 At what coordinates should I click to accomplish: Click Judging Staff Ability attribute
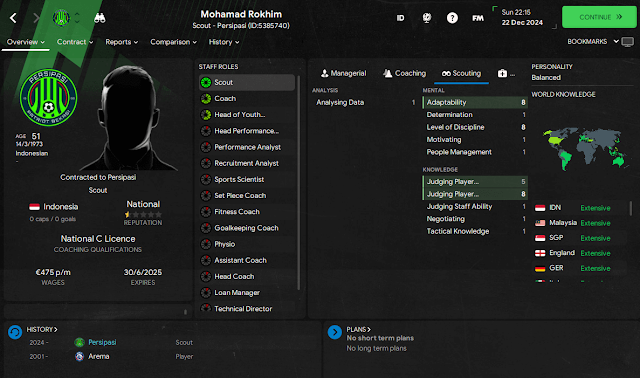[476, 207]
